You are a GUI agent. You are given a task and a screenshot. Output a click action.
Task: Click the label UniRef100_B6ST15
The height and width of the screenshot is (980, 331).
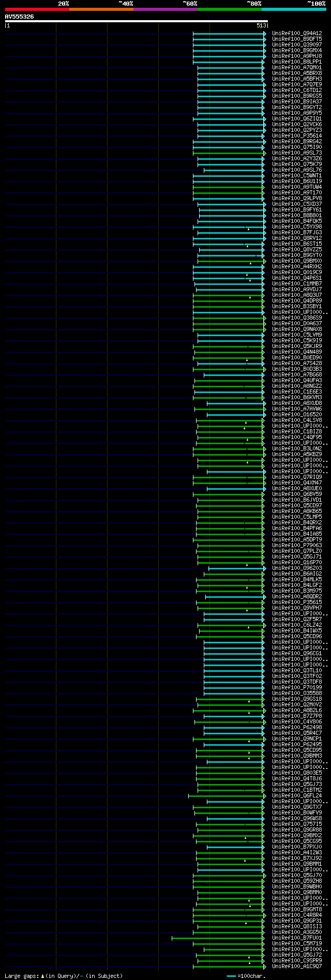pyautogui.click(x=297, y=244)
